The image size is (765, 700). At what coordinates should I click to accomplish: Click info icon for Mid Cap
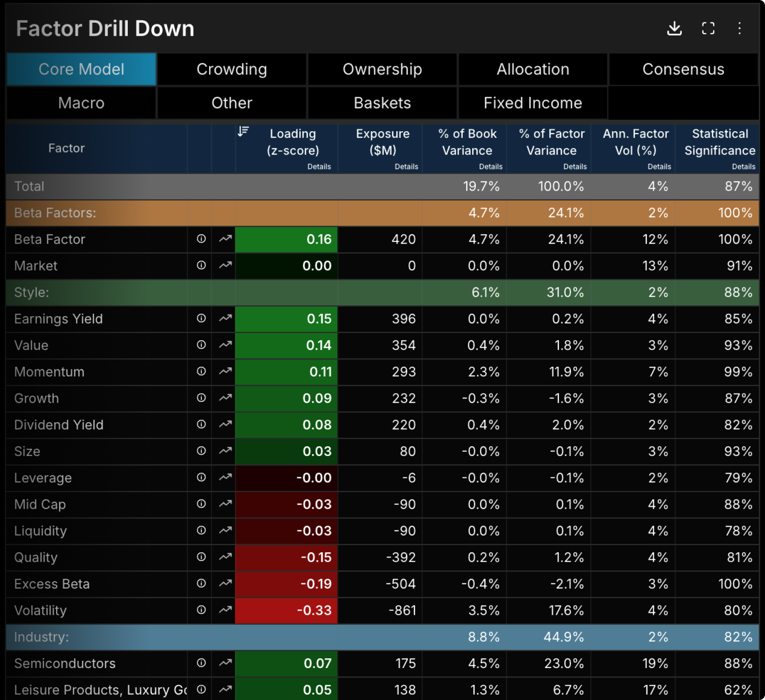(x=201, y=504)
